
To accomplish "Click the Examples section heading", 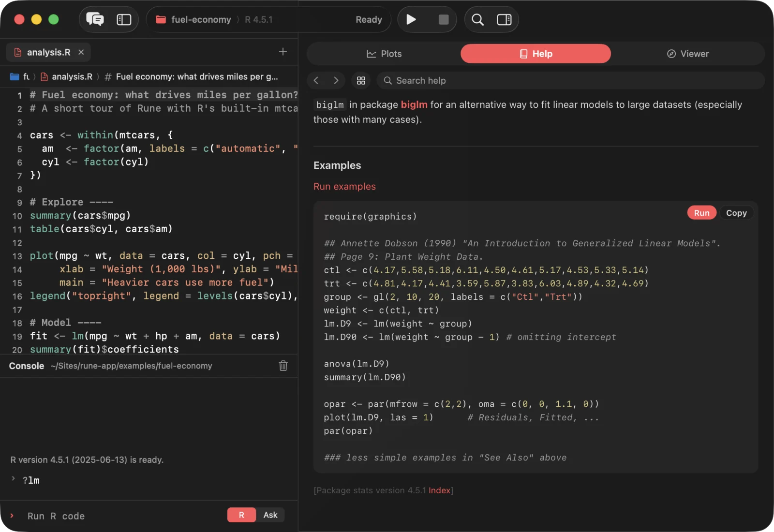I will [337, 165].
